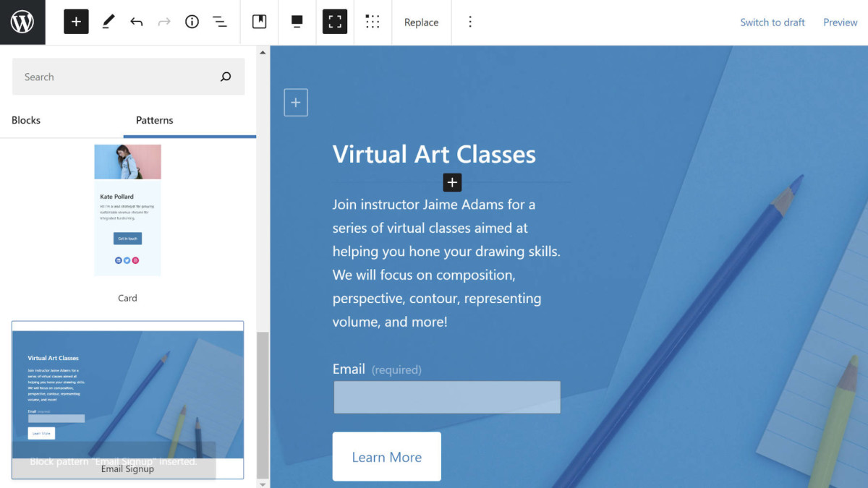This screenshot has width=868, height=488.
Task: Click the Switch to draft link
Action: 772,22
